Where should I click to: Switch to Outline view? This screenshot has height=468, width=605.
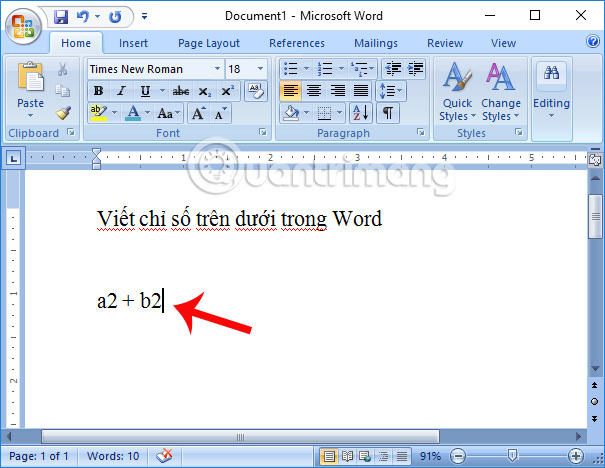tap(383, 456)
